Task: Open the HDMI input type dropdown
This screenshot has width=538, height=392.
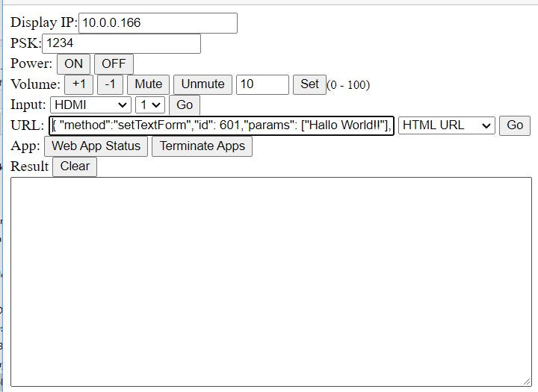Action: tap(90, 105)
